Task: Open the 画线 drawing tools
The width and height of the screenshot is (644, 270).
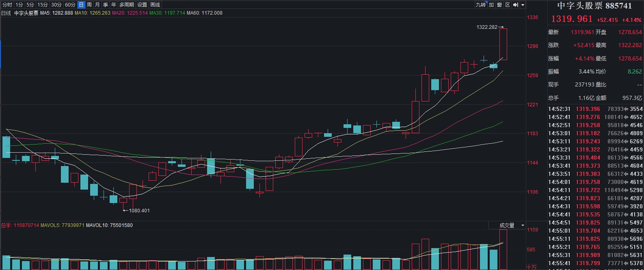Action: point(155,5)
